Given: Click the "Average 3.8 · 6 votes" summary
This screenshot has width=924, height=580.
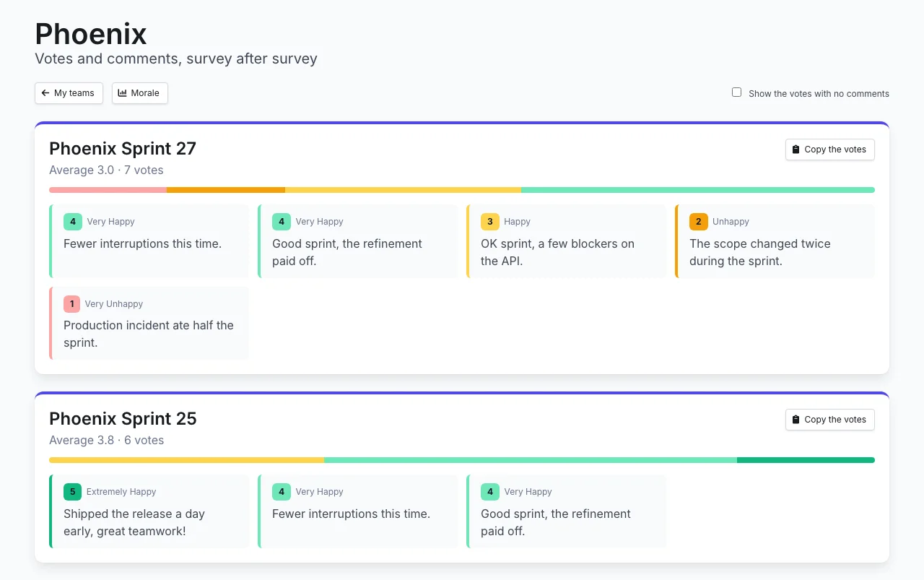Looking at the screenshot, I should click(x=106, y=441).
